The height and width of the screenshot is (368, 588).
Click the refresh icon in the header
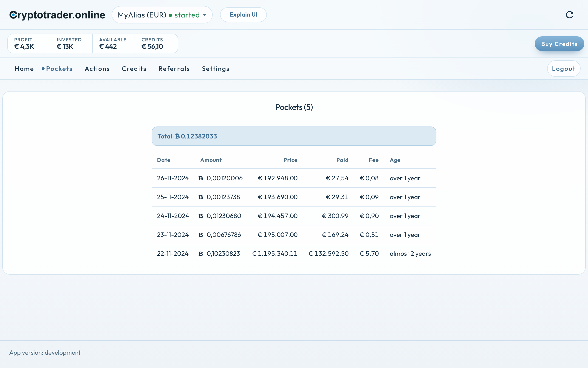(570, 15)
